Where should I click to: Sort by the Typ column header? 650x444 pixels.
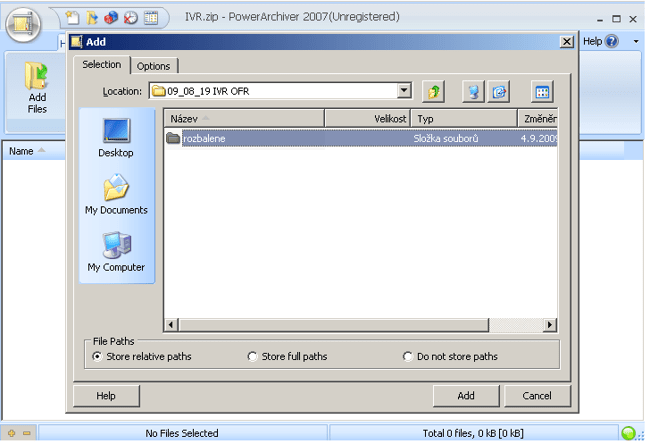[464, 119]
